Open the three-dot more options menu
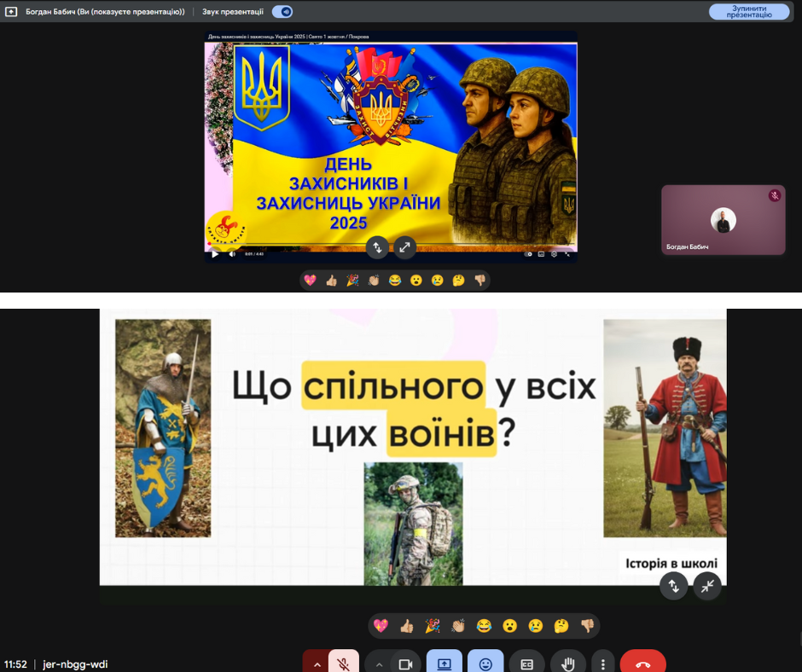This screenshot has height=672, width=802. pos(603,663)
